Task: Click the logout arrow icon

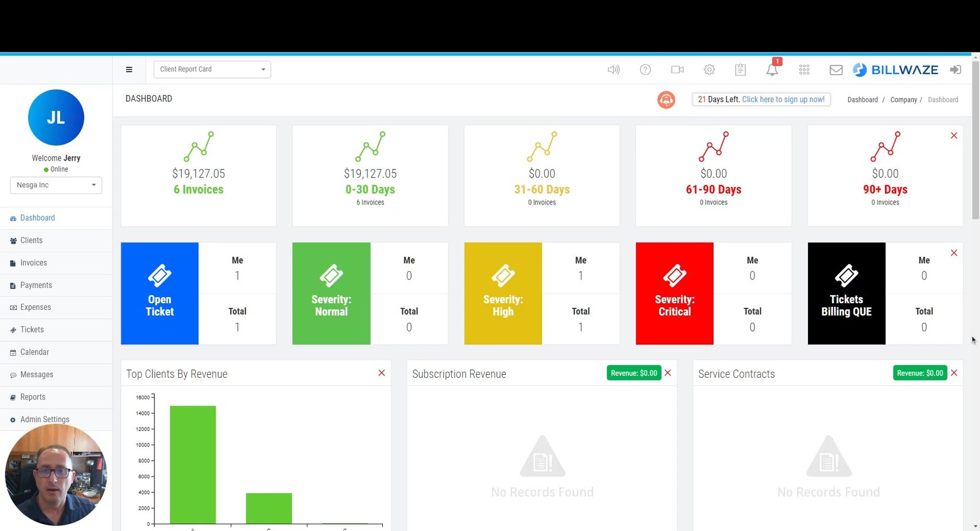Action: [x=955, y=70]
